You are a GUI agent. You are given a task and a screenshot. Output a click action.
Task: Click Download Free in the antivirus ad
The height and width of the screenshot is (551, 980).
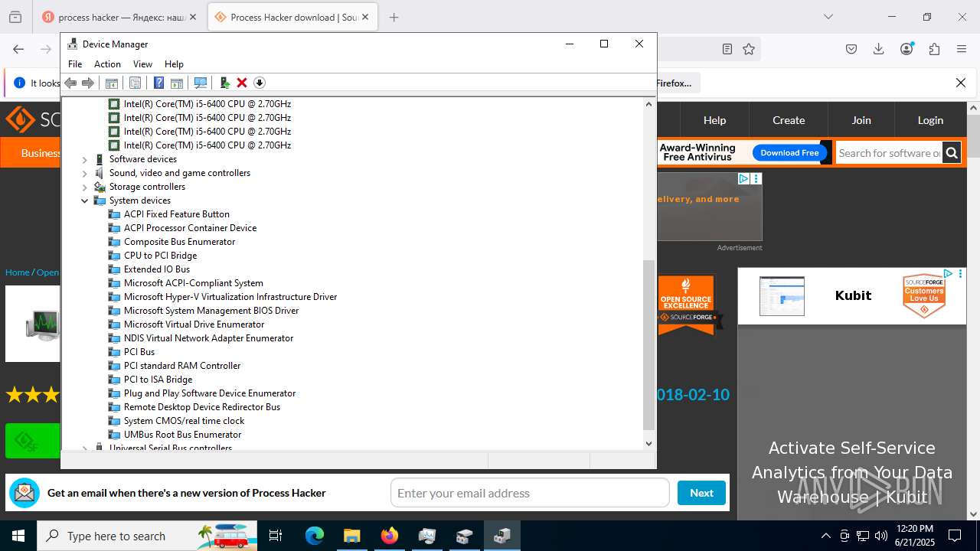pyautogui.click(x=789, y=153)
